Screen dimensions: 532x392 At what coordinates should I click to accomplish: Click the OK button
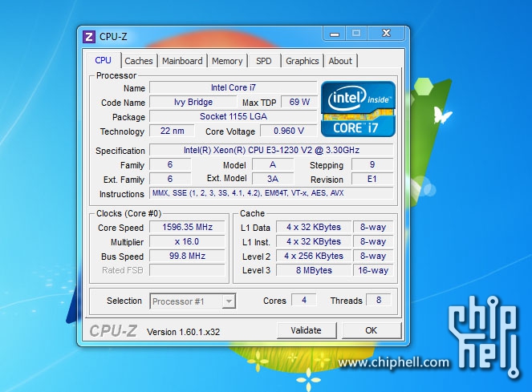pyautogui.click(x=372, y=330)
